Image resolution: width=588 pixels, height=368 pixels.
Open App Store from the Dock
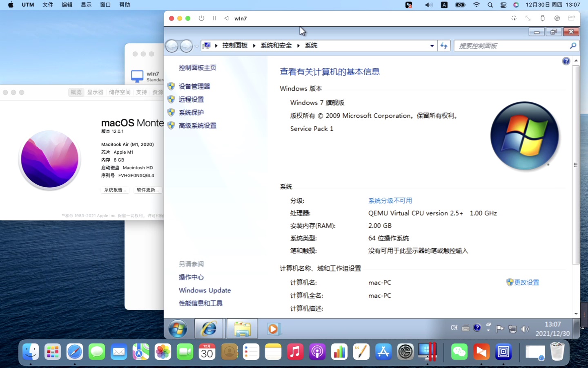click(x=383, y=352)
